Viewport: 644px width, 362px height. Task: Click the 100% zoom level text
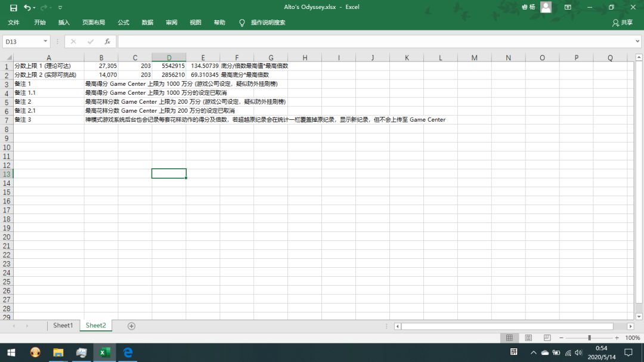click(x=633, y=338)
